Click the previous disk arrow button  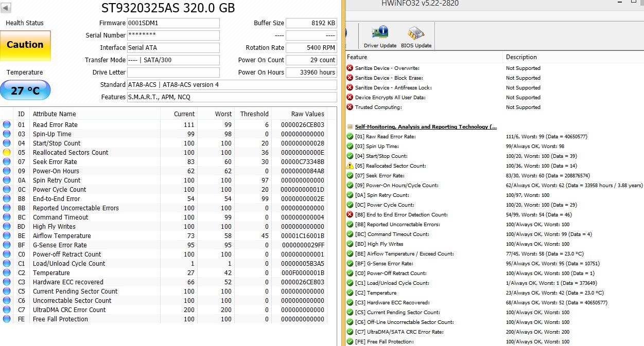pyautogui.click(x=7, y=8)
